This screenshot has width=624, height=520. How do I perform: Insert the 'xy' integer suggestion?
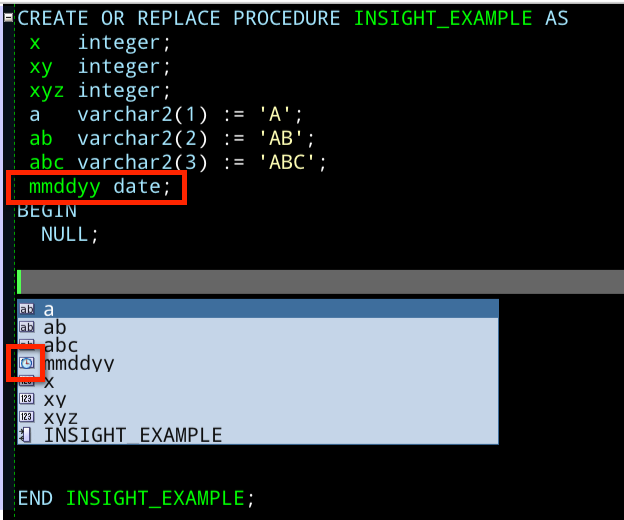coord(257,399)
